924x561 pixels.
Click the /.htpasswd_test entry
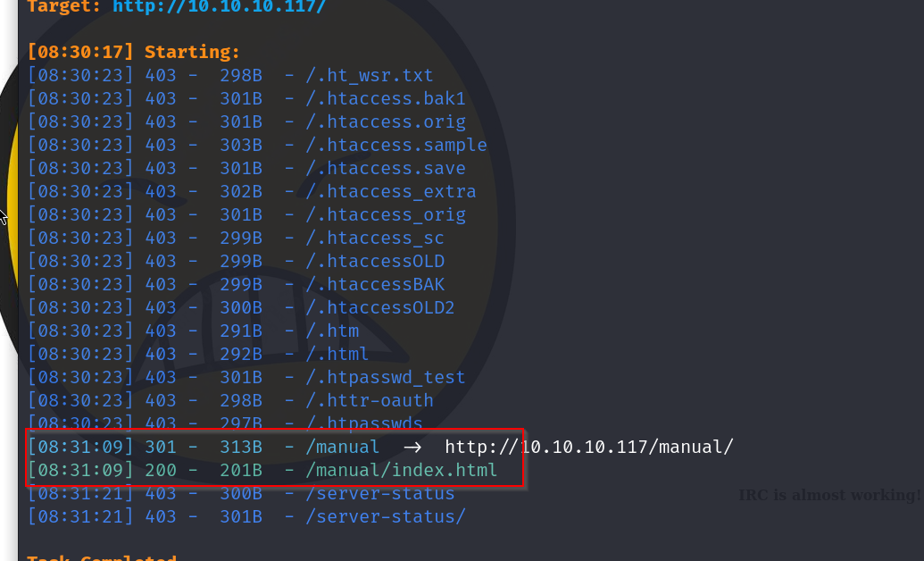pyautogui.click(x=387, y=377)
